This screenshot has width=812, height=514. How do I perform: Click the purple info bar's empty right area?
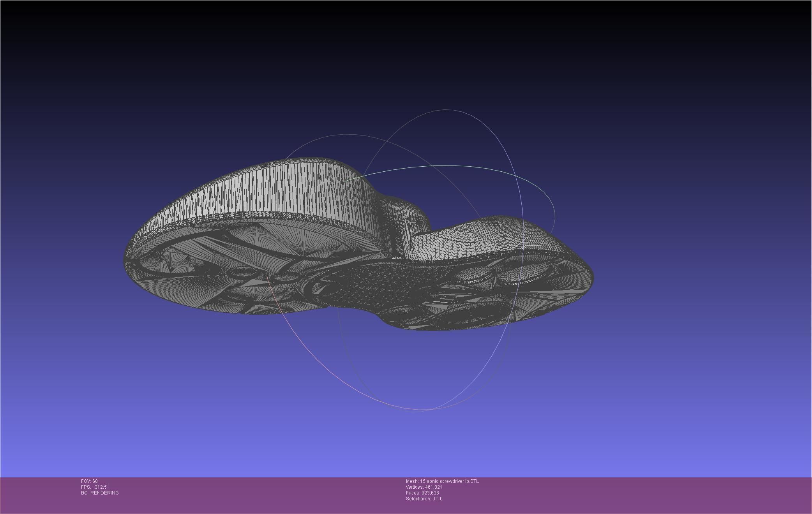click(662, 495)
